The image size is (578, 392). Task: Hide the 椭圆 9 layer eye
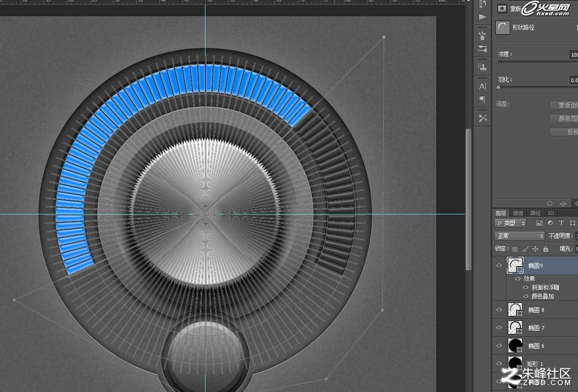click(499, 266)
